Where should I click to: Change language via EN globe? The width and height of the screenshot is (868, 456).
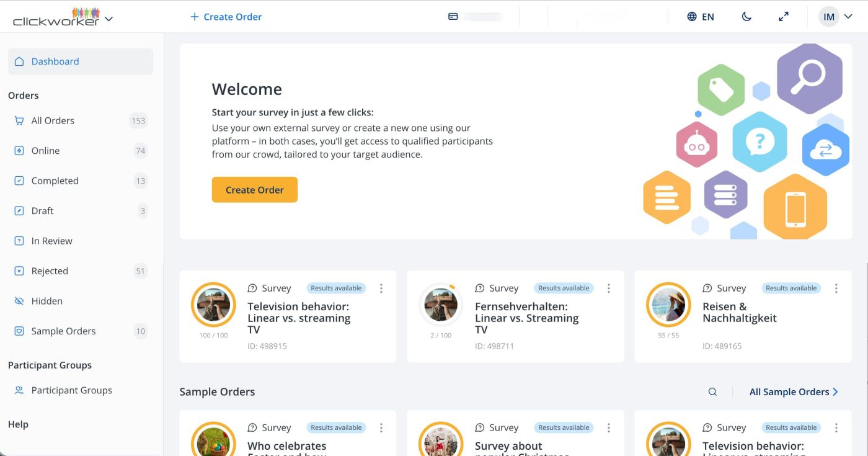pos(701,17)
